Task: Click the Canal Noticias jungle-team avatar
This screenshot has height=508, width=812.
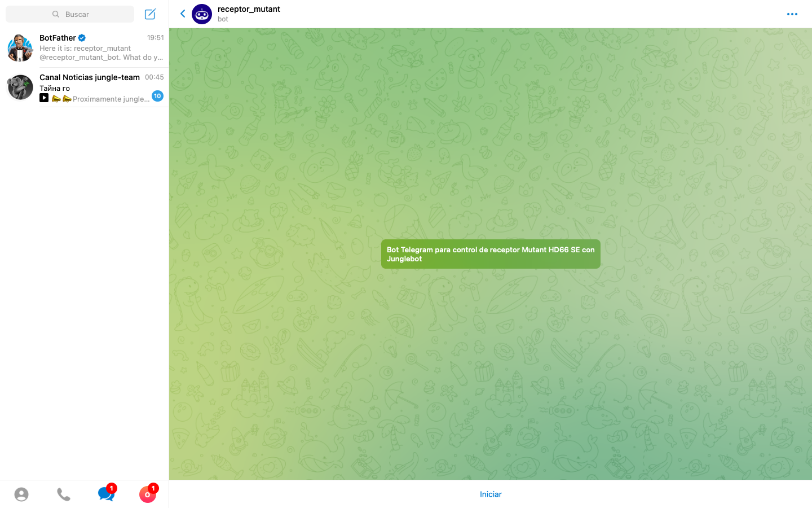Action: pos(20,87)
